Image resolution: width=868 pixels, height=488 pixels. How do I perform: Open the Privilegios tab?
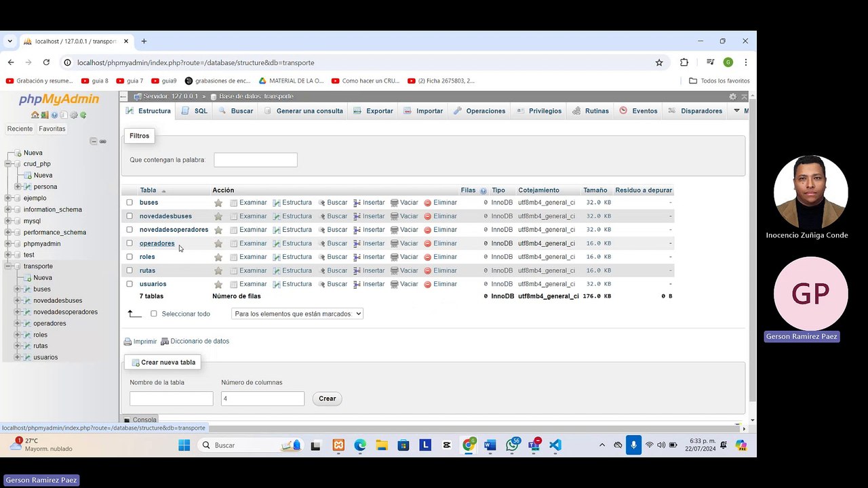tap(539, 111)
